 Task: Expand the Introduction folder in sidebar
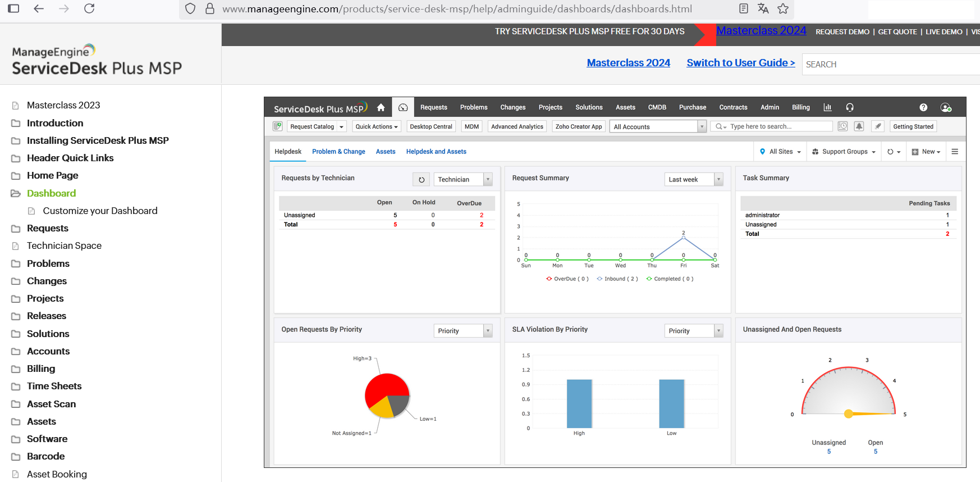point(54,123)
